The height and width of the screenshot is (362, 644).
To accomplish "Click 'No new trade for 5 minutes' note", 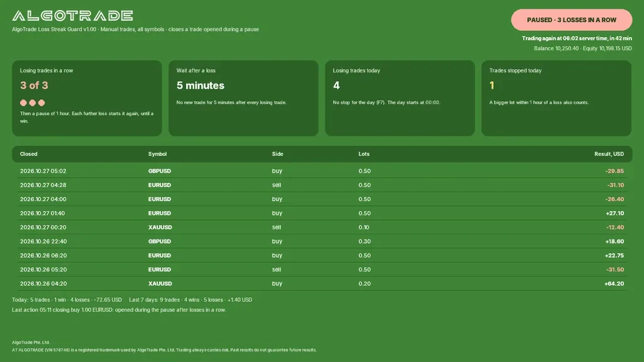I will [x=231, y=102].
